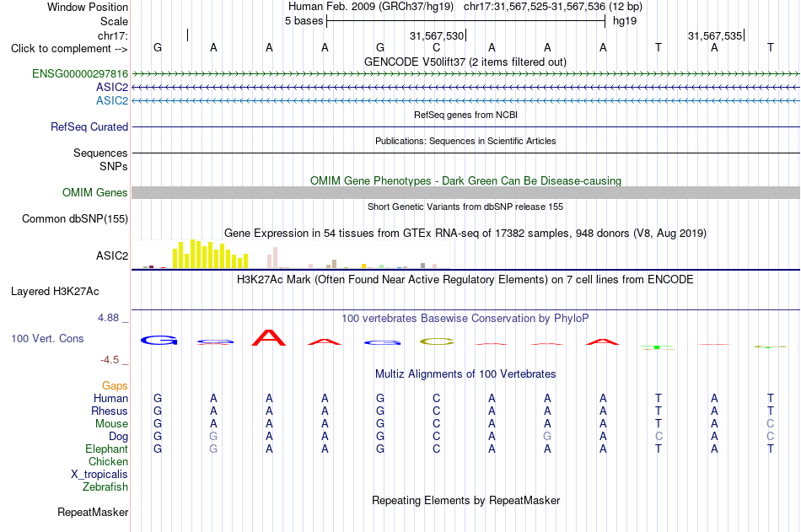Open the light blue ASIC2 transcript label
This screenshot has height=532, width=801.
click(x=112, y=100)
